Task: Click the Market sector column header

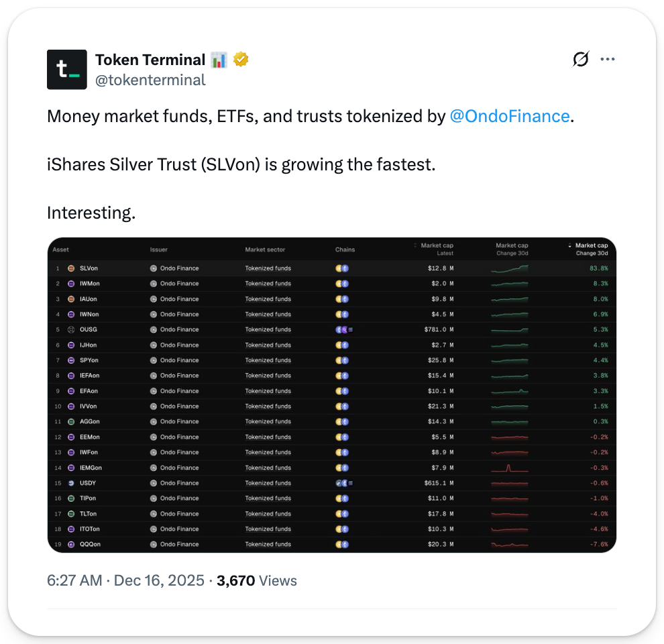Action: click(265, 250)
